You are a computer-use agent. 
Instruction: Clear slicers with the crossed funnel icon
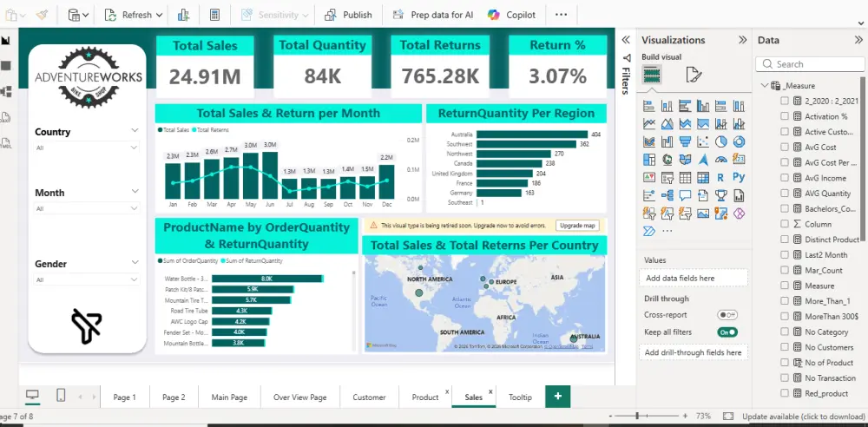[x=86, y=325]
